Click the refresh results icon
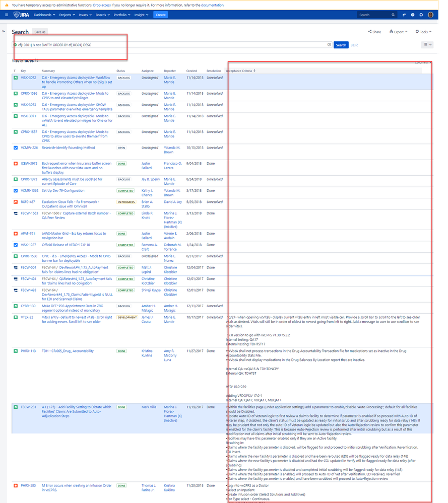This screenshot has height=503, width=448. coord(37,60)
